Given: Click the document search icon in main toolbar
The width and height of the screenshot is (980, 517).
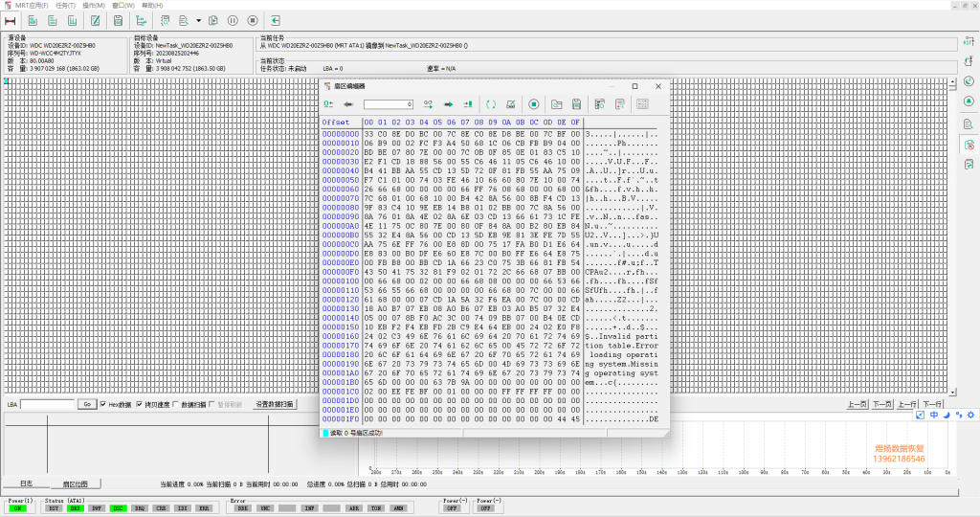Looking at the screenshot, I should (x=184, y=21).
